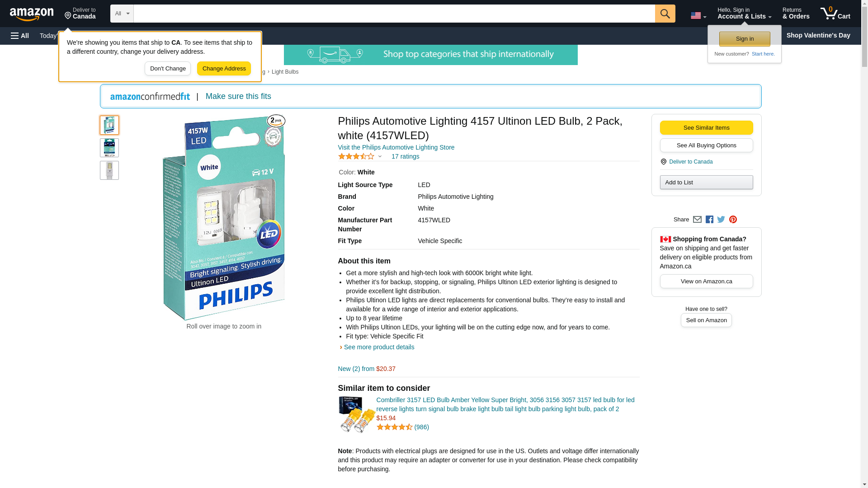Open See more product details link
This screenshot has width=868, height=488.
pyautogui.click(x=379, y=347)
